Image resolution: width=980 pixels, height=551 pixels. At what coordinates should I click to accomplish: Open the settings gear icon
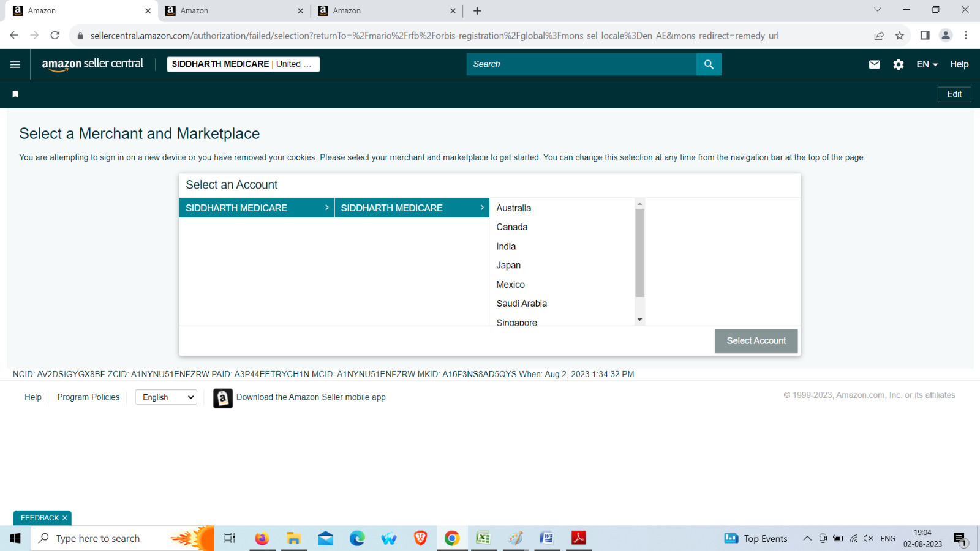tap(898, 64)
